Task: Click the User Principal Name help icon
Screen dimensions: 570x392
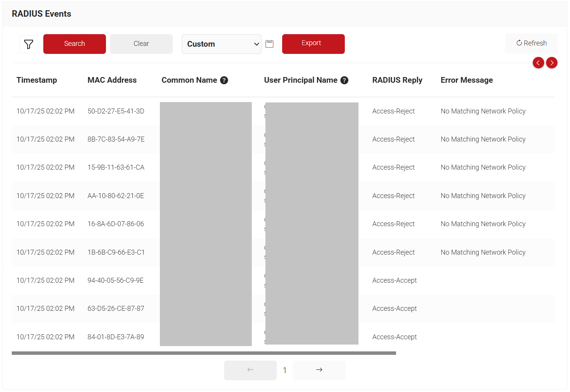Action: pyautogui.click(x=344, y=80)
